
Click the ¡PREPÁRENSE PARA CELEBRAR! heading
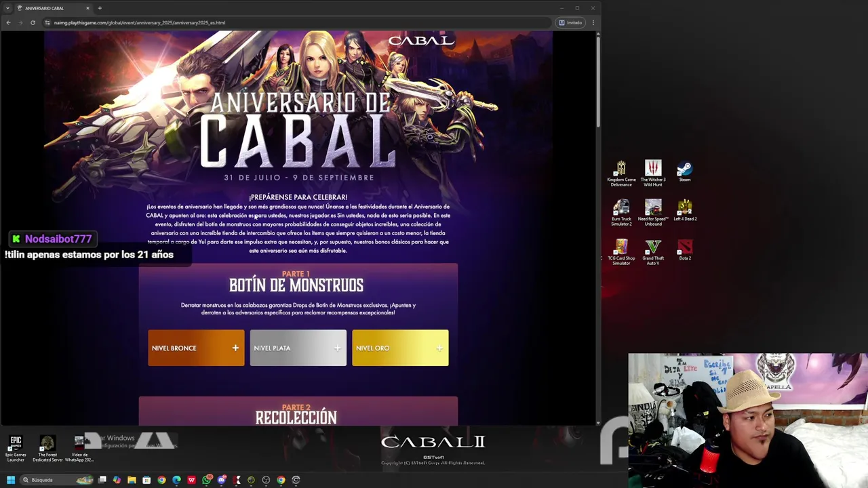298,197
